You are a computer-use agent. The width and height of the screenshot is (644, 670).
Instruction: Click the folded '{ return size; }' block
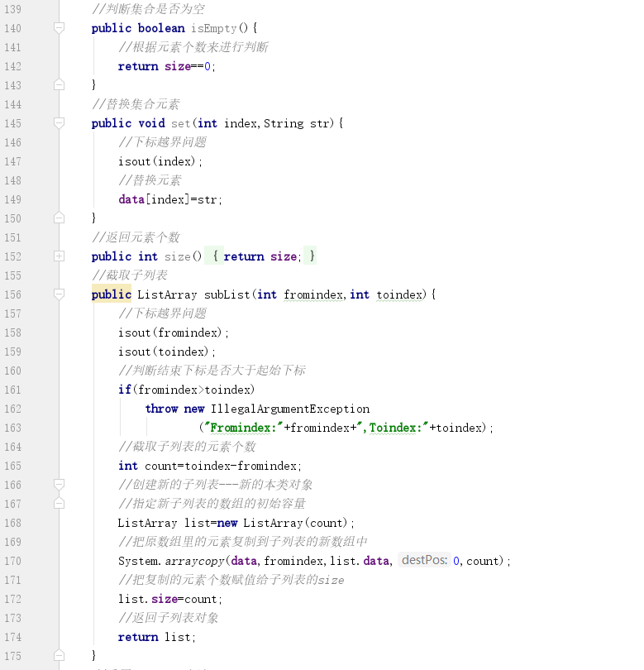point(260,256)
